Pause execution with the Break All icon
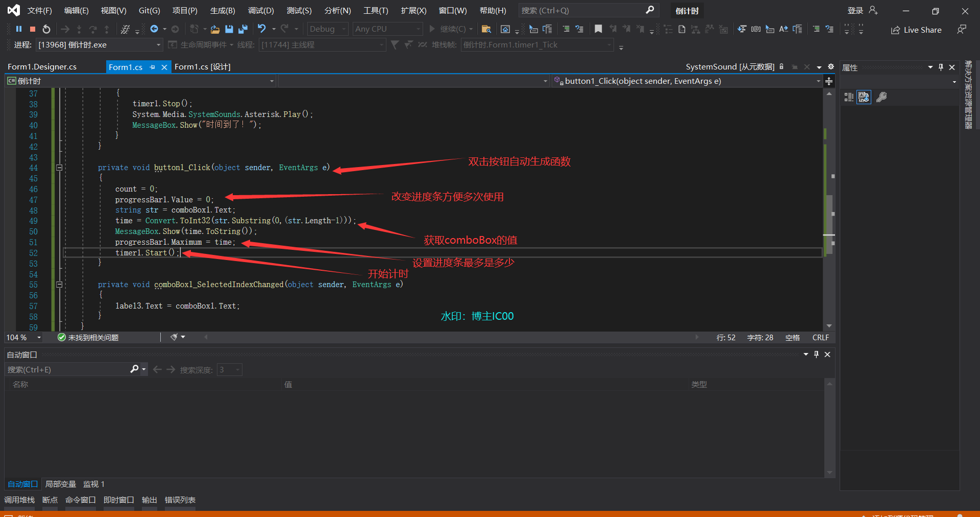This screenshot has width=980, height=517. point(19,29)
